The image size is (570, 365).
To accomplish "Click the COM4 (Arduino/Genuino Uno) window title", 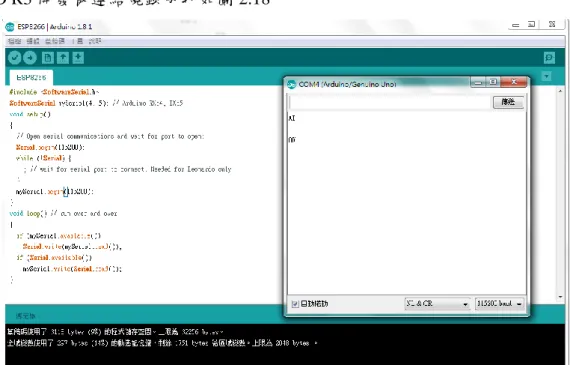I will click(x=347, y=84).
